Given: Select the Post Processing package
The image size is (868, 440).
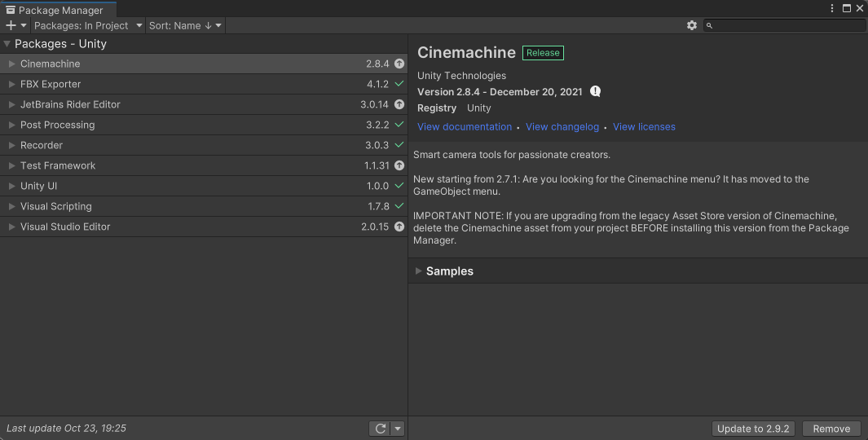Looking at the screenshot, I should tap(204, 125).
